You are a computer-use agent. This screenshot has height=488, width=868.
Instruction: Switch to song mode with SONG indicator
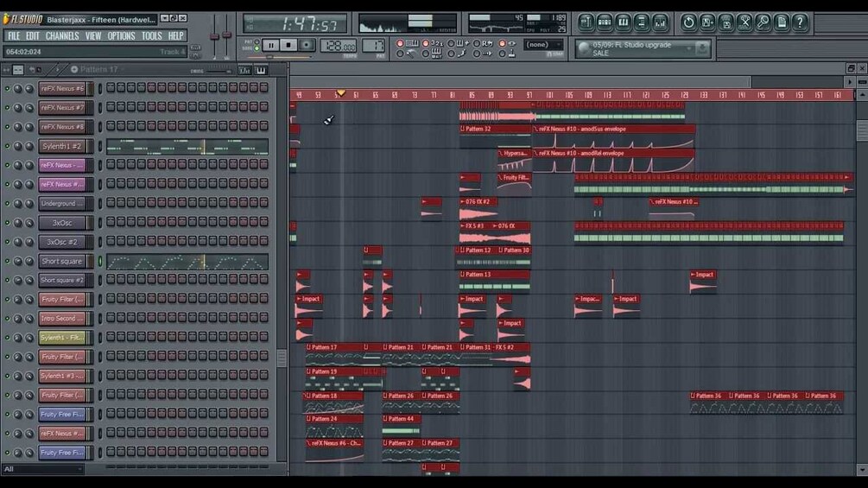257,48
